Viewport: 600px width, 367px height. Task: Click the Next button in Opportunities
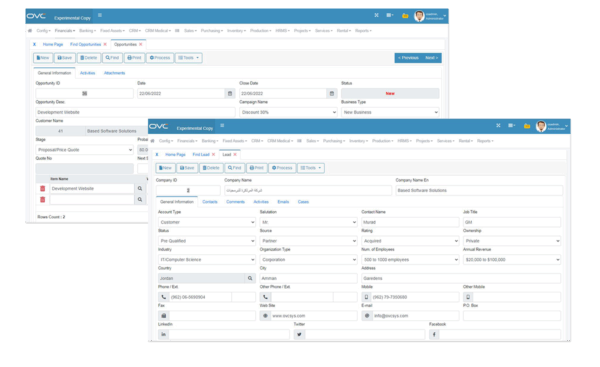tap(432, 58)
